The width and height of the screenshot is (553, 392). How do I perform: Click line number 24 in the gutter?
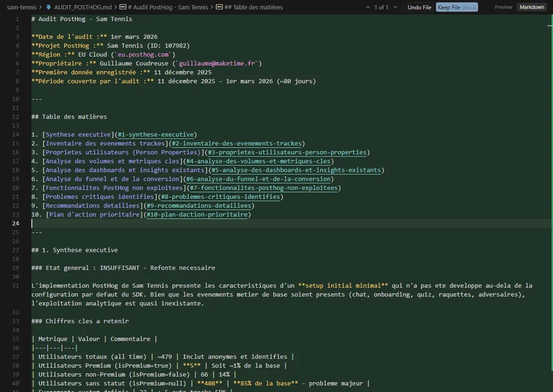click(16, 224)
